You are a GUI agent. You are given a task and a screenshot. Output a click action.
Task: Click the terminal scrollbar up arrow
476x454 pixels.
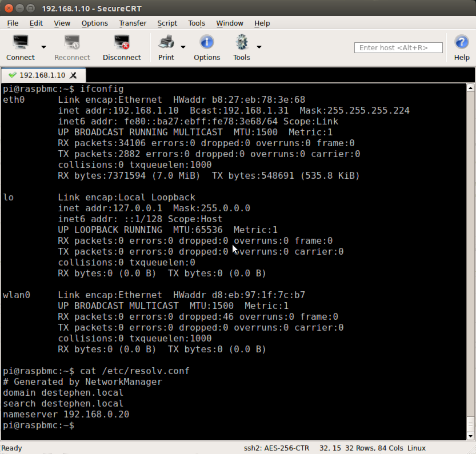click(x=470, y=89)
